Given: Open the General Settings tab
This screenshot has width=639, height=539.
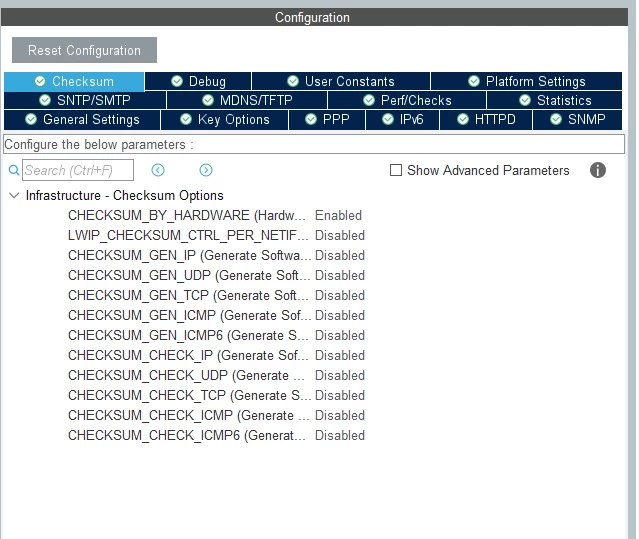Looking at the screenshot, I should click(x=82, y=119).
